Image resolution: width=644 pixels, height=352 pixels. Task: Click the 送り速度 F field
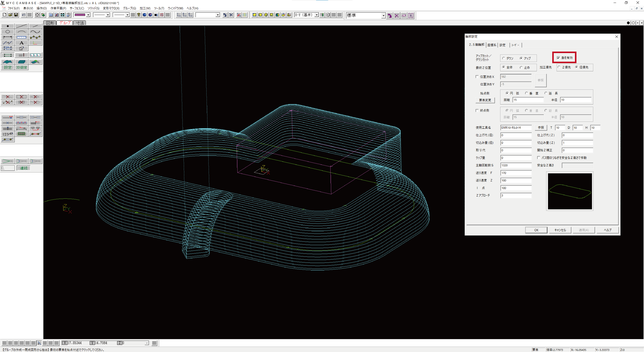pos(516,173)
